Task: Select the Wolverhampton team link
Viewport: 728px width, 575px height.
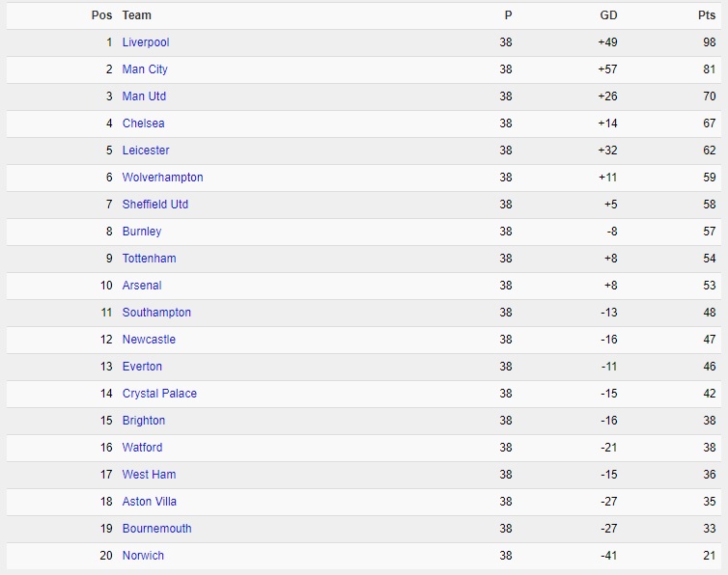Action: (x=162, y=178)
